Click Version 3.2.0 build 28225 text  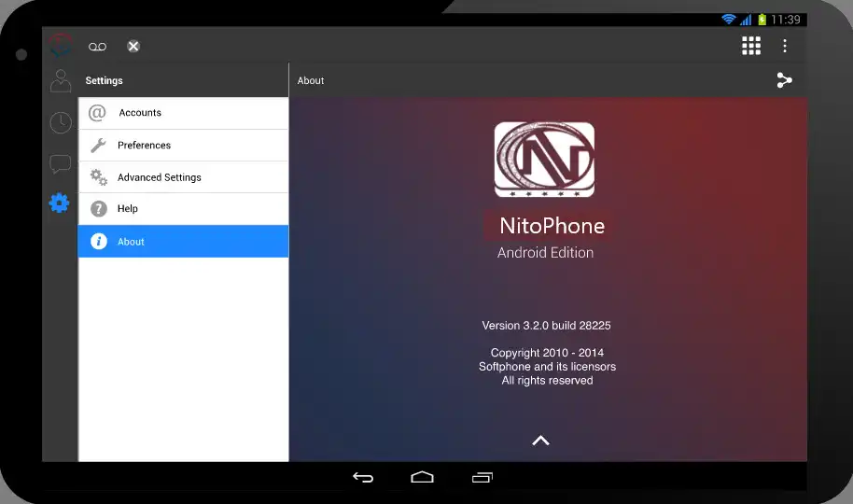coord(546,326)
